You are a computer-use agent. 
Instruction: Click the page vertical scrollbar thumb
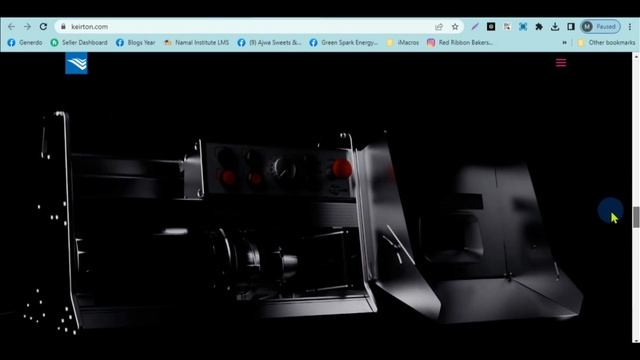[636, 217]
